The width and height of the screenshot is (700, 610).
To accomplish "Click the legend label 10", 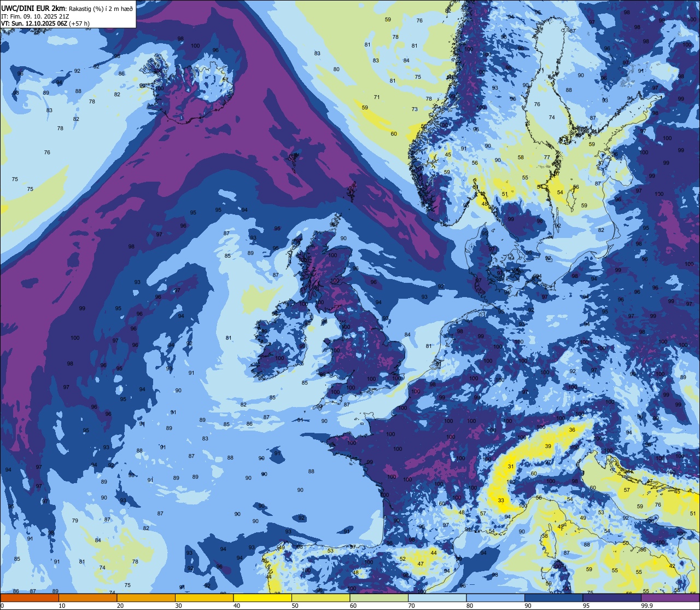I will click(x=62, y=606).
